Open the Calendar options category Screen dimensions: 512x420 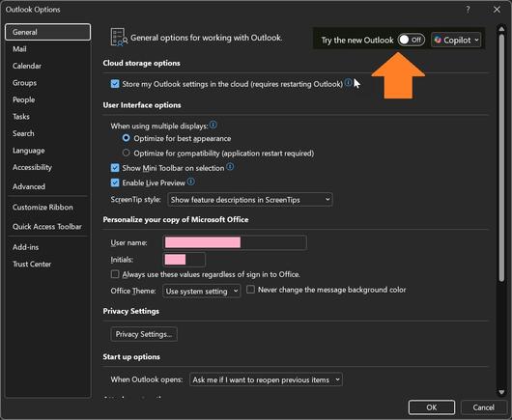point(47,66)
